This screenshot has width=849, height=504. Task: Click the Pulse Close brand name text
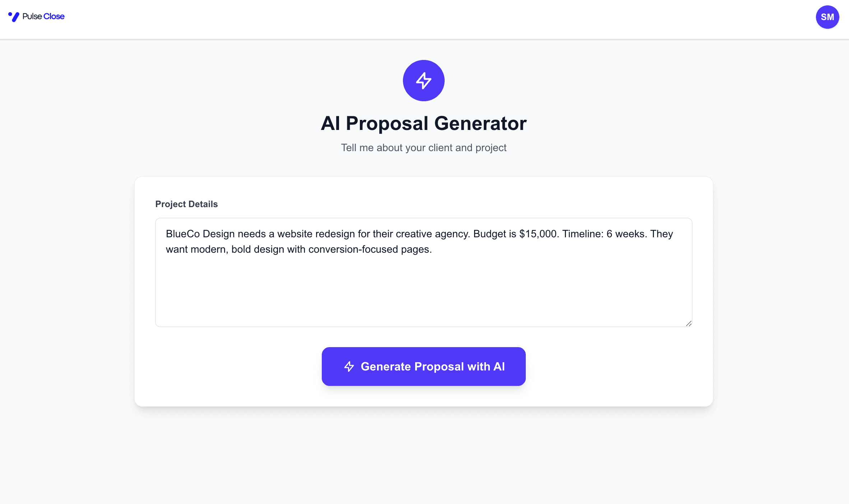tap(43, 17)
